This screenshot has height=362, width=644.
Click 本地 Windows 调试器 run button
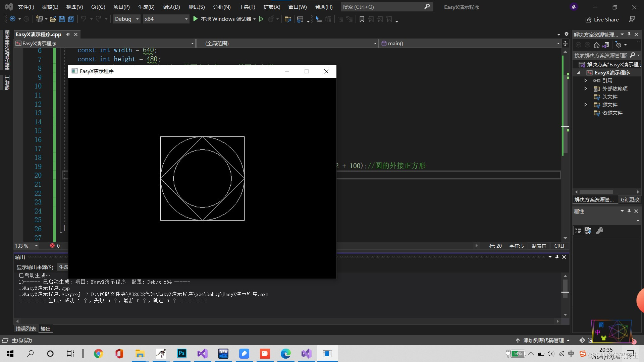click(x=223, y=19)
